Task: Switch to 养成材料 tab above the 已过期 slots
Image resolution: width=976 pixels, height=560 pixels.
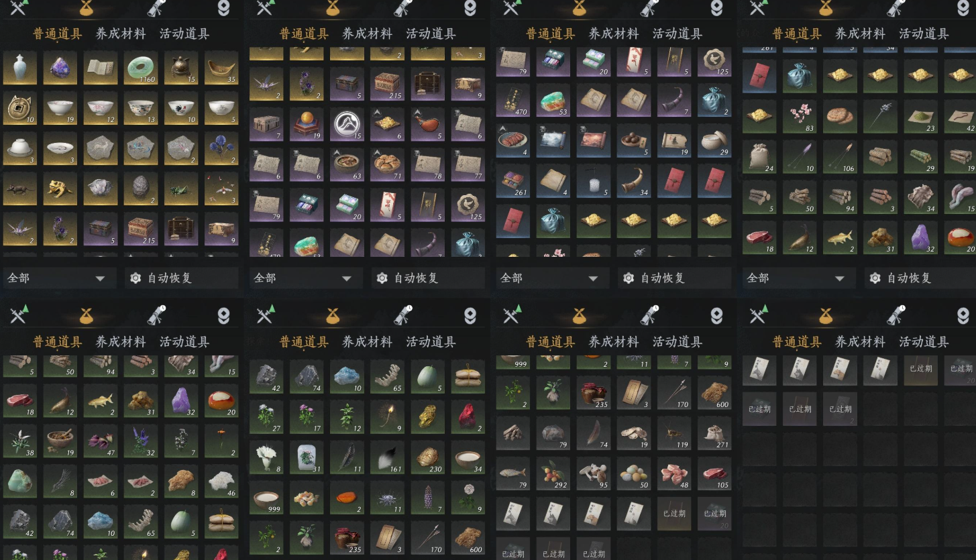Action: [860, 342]
